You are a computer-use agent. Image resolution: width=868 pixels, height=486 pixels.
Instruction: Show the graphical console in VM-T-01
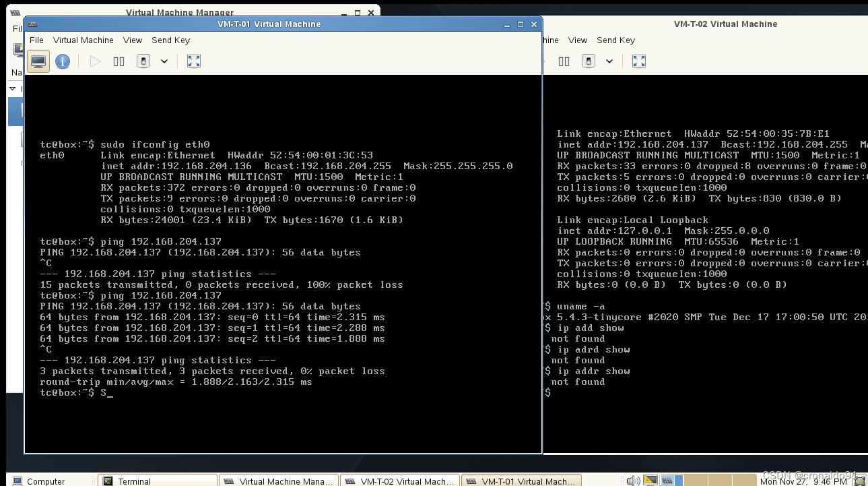click(x=38, y=61)
